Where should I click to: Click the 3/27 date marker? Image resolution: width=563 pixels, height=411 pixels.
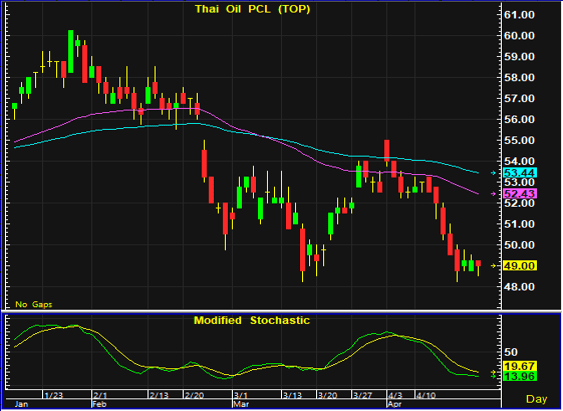click(x=362, y=396)
